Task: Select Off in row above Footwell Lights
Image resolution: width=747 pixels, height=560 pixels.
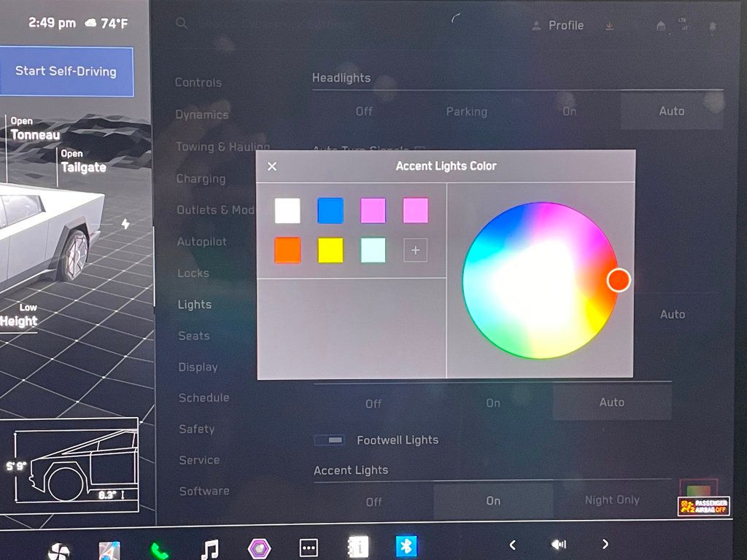Action: click(x=373, y=404)
